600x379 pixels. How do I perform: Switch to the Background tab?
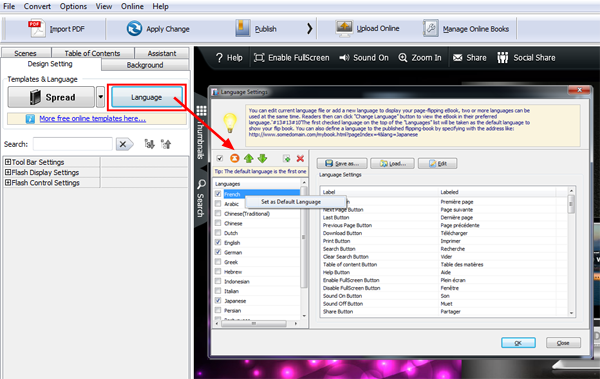(x=145, y=65)
